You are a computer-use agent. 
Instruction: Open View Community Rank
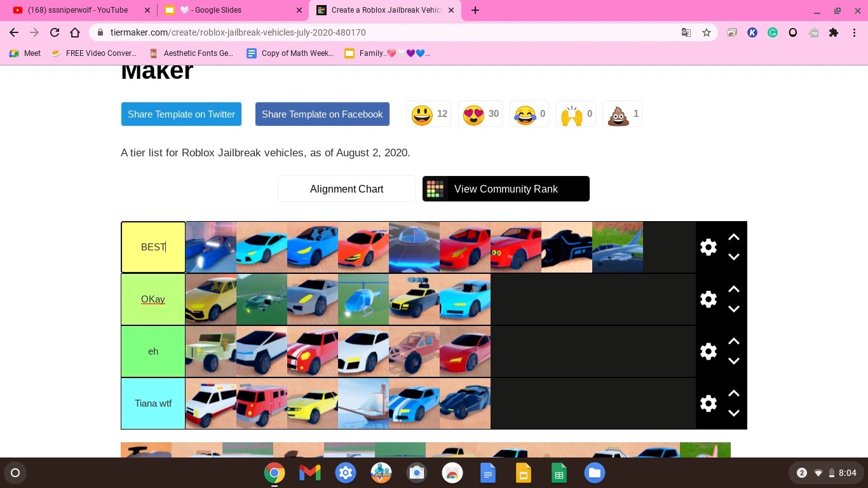click(x=506, y=189)
